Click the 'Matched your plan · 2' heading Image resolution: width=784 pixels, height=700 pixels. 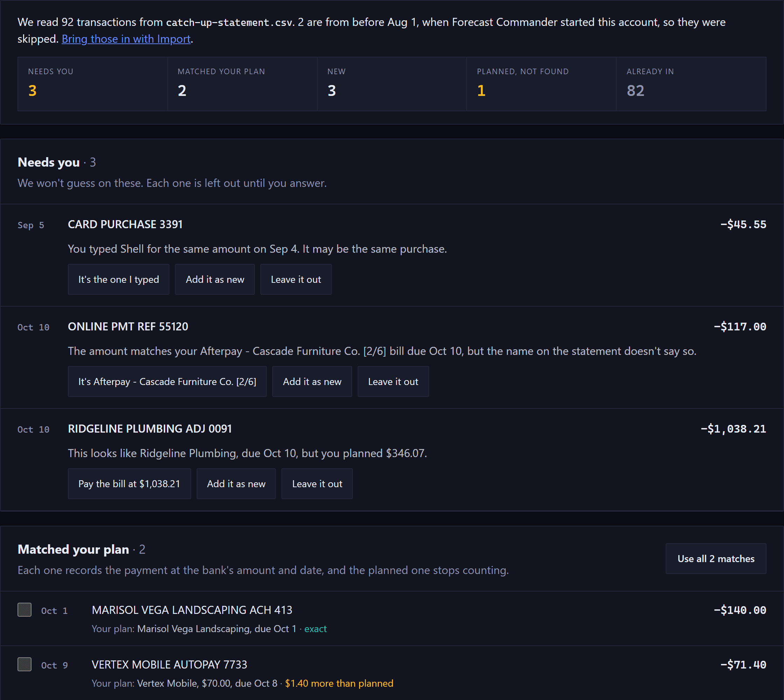coord(82,549)
